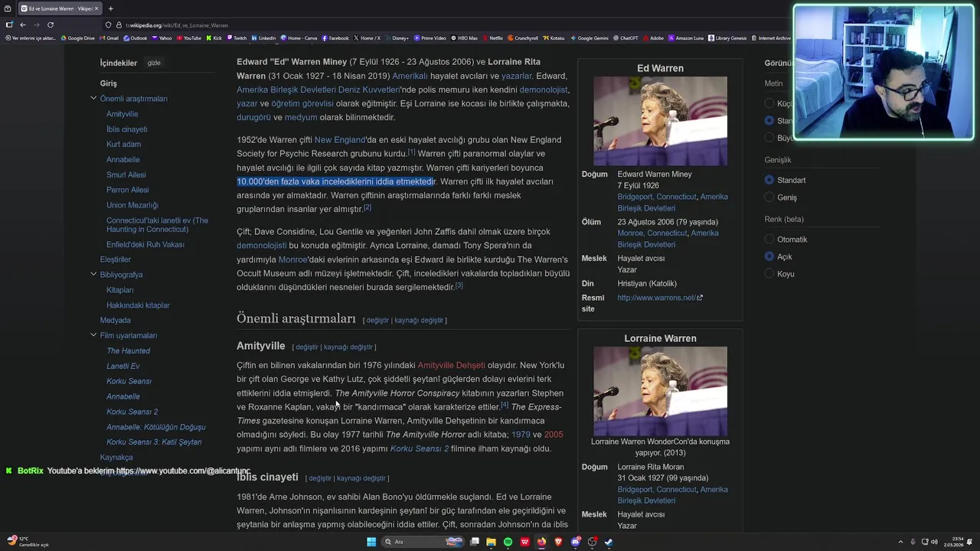Viewport: 980px width, 551px height.
Task: Select Açık color radio button
Action: (x=769, y=256)
